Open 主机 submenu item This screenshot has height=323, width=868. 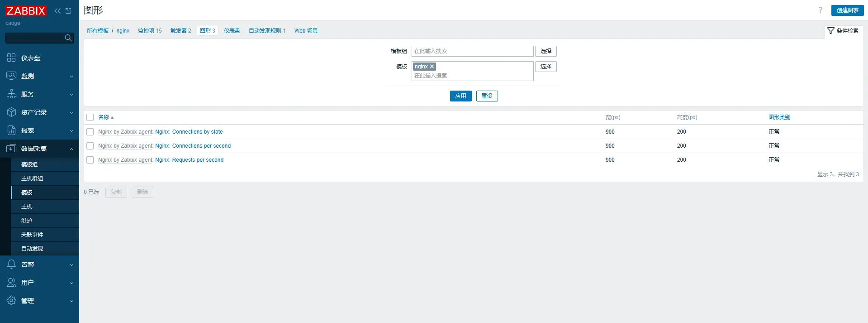45,207
